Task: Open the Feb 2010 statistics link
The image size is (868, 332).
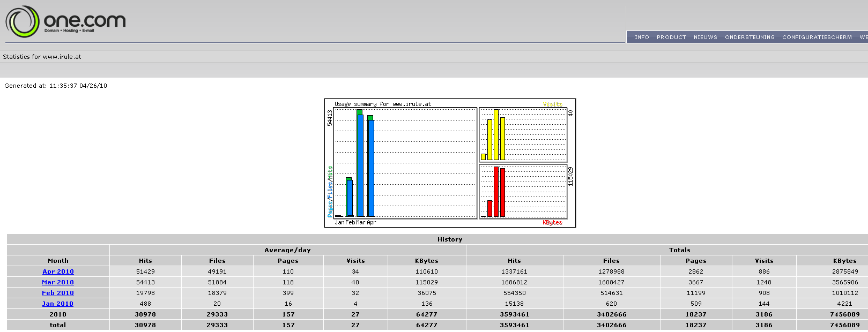Action: tap(58, 293)
